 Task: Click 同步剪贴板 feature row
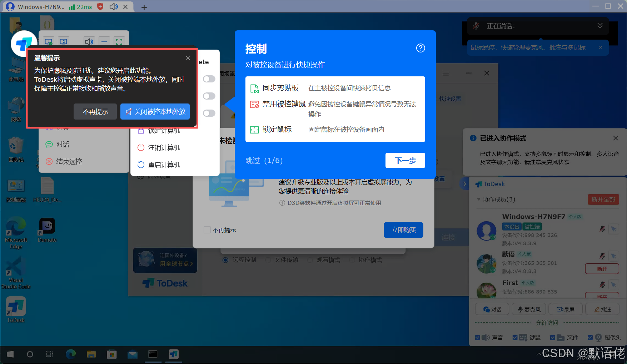(x=335, y=88)
